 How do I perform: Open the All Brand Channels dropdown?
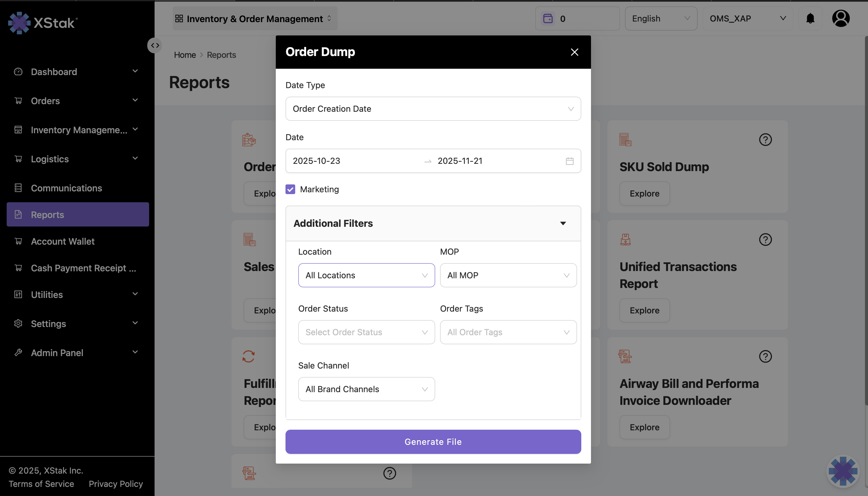pos(366,389)
